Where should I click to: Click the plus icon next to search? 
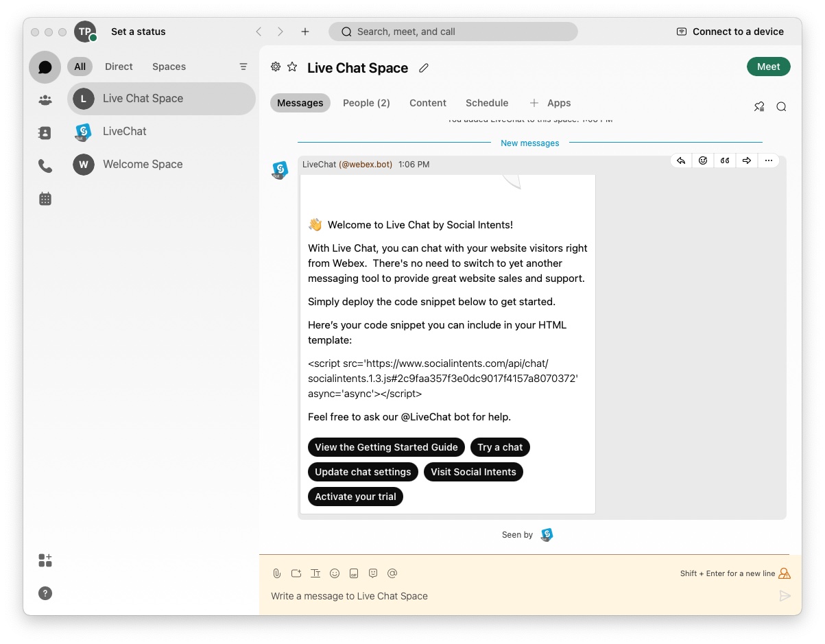pos(305,32)
